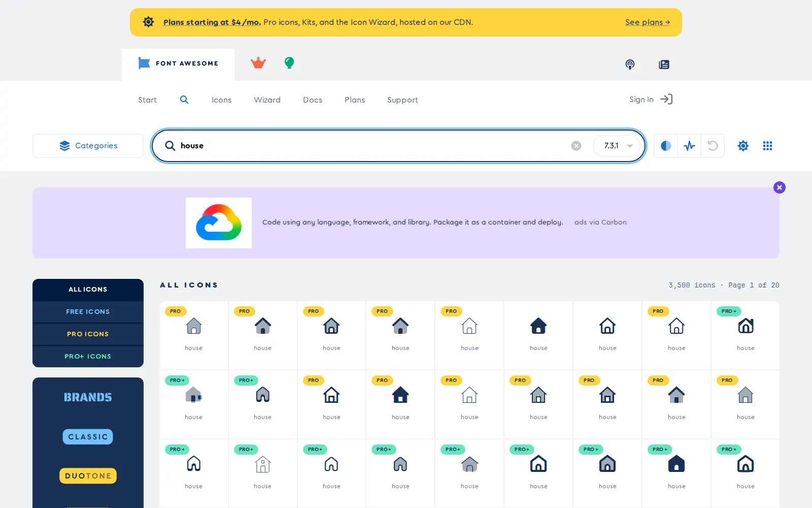Screen dimensions: 812x508
Task: Go to the Docs menu item
Action: (x=313, y=100)
